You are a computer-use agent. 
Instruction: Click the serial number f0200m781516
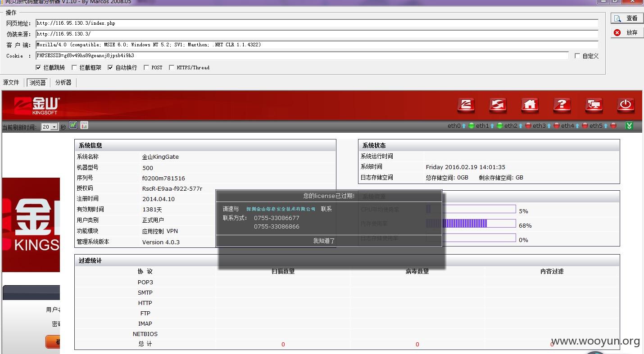(163, 179)
